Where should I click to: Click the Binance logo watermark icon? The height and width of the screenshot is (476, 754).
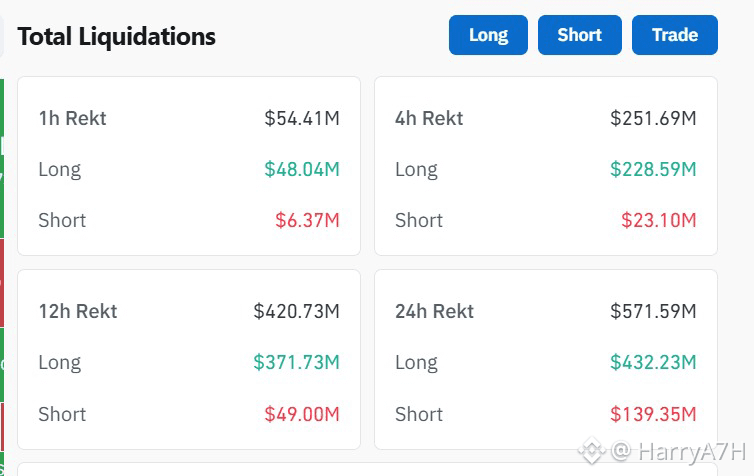point(591,451)
